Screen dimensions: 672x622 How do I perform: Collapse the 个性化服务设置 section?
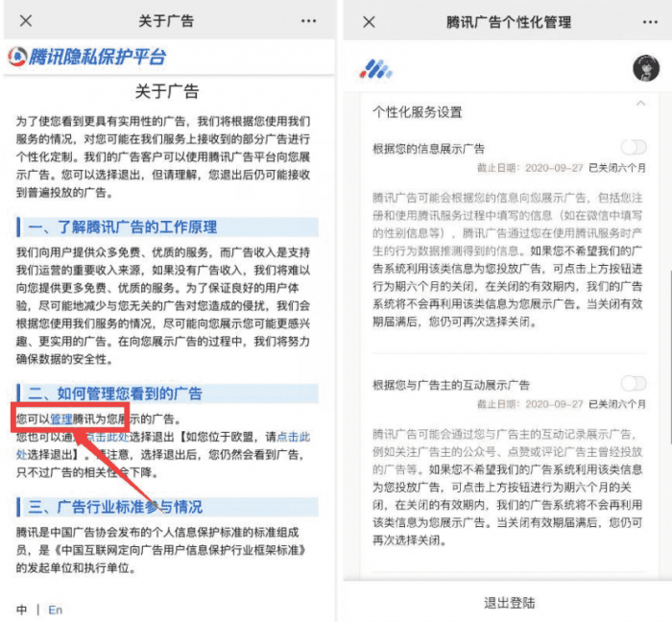[x=639, y=103]
